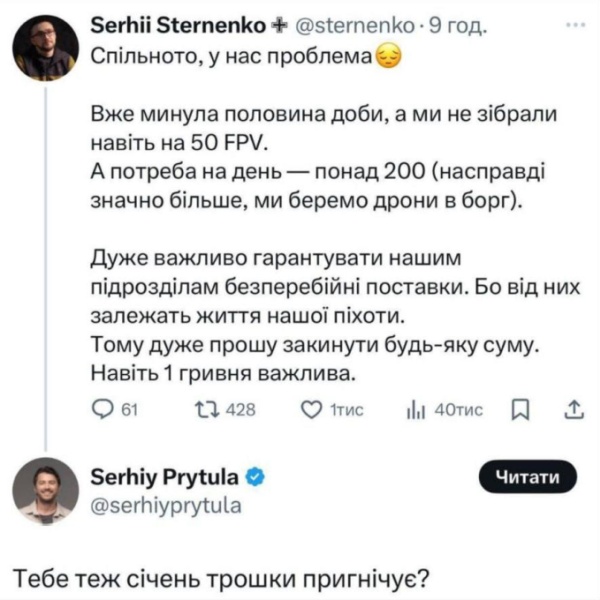The width and height of the screenshot is (600, 600).
Task: Share the tweet via share icon
Action: click(x=573, y=408)
